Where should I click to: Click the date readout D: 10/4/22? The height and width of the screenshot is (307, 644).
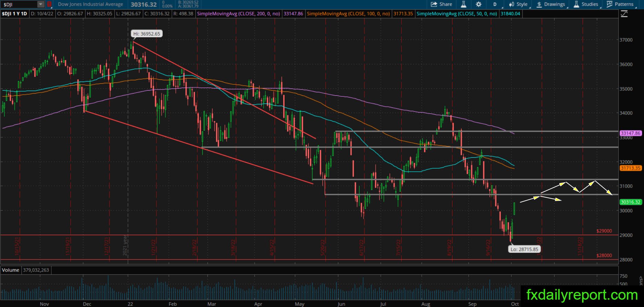pyautogui.click(x=41, y=14)
